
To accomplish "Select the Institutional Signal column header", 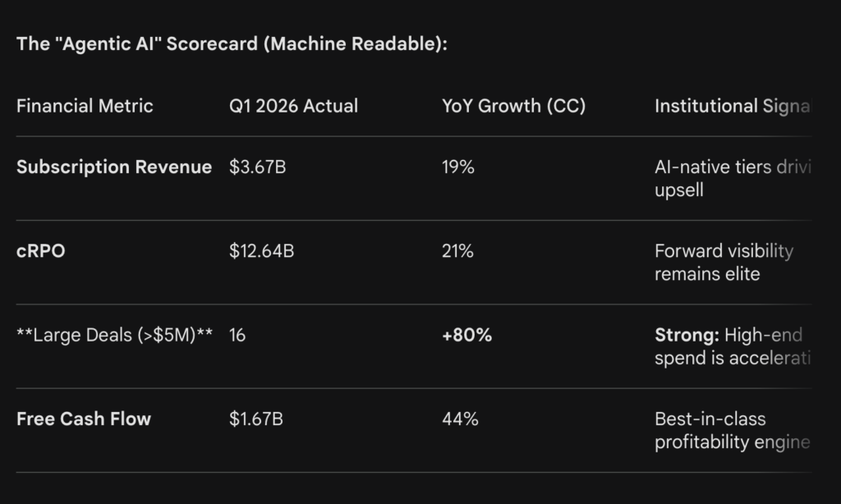I will pos(731,106).
